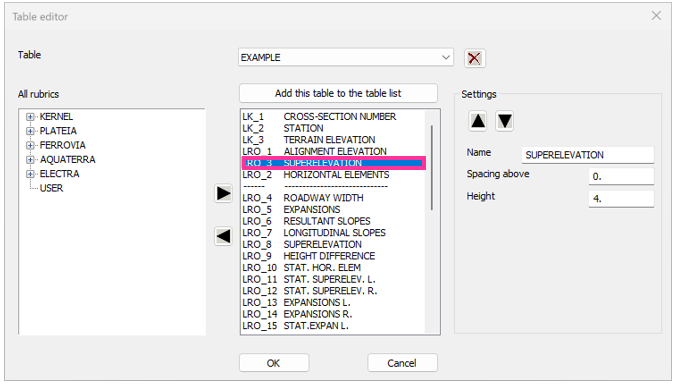Click Add this table to the table list
This screenshot has width=676, height=384.
click(x=338, y=93)
